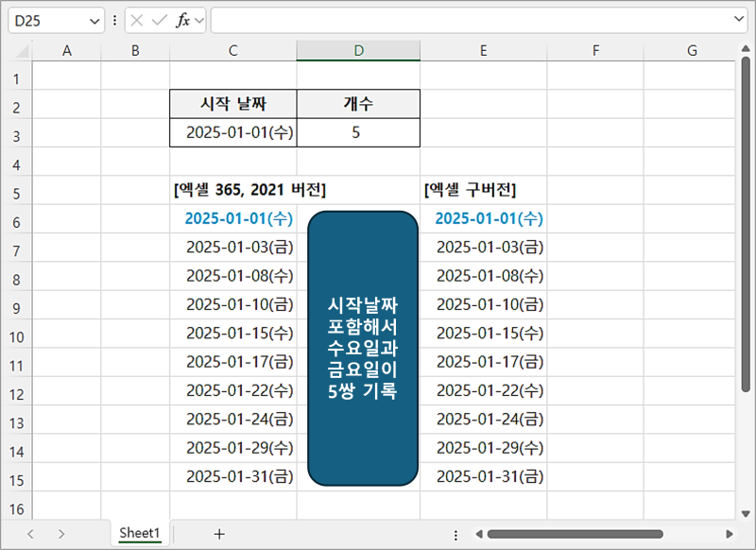Click the Cancel X icon in formula bar
The width and height of the screenshot is (756, 550).
coord(138,20)
